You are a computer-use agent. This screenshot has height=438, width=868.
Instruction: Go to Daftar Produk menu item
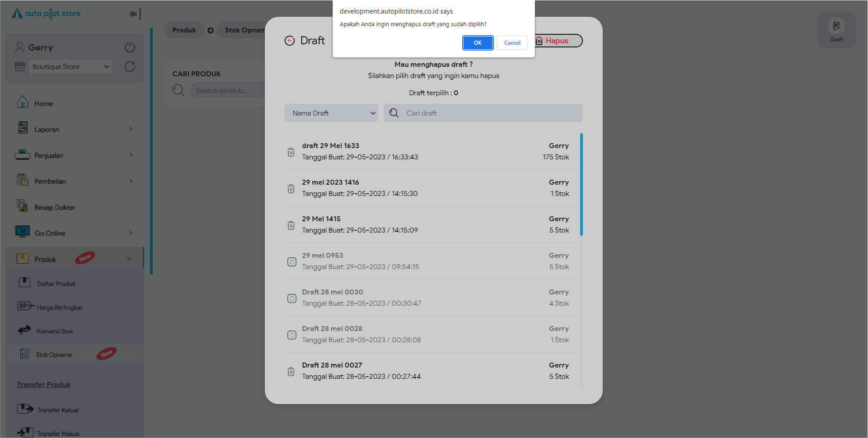click(56, 284)
